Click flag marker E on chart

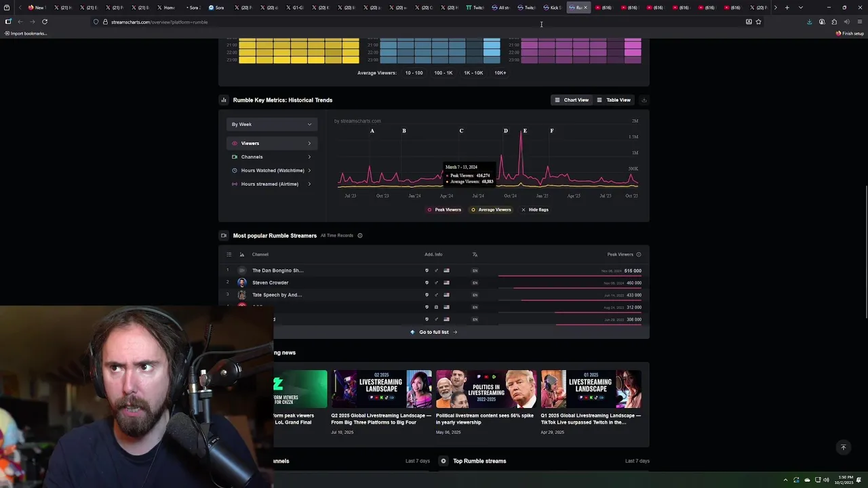525,131
